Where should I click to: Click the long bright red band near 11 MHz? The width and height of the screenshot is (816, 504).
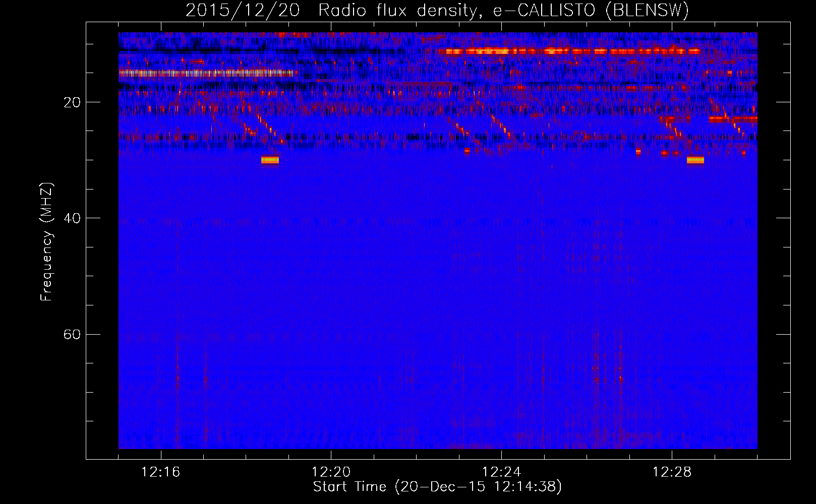569,51
